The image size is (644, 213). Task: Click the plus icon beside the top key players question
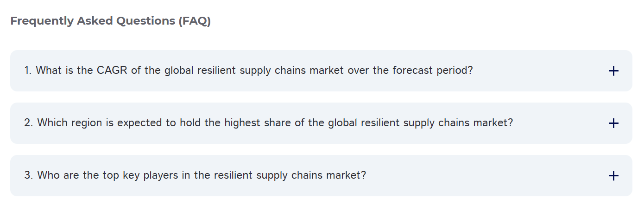(x=613, y=176)
